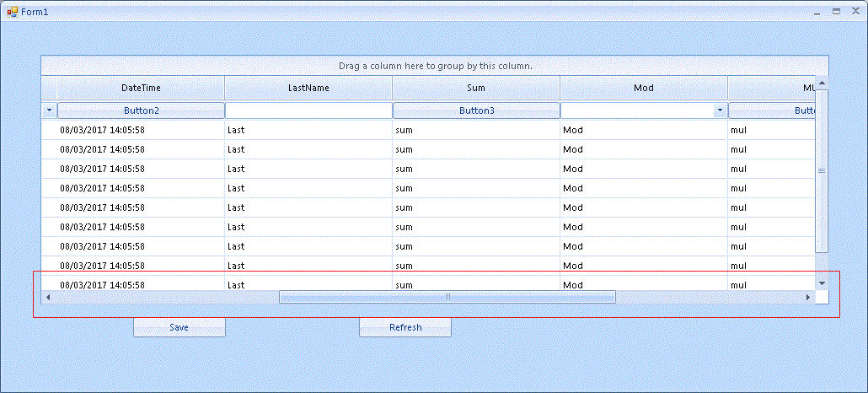Click Button2 in the DateTime column

[142, 110]
